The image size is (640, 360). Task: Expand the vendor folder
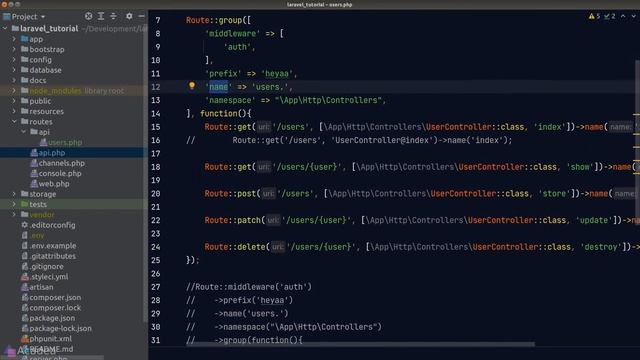[x=14, y=214]
